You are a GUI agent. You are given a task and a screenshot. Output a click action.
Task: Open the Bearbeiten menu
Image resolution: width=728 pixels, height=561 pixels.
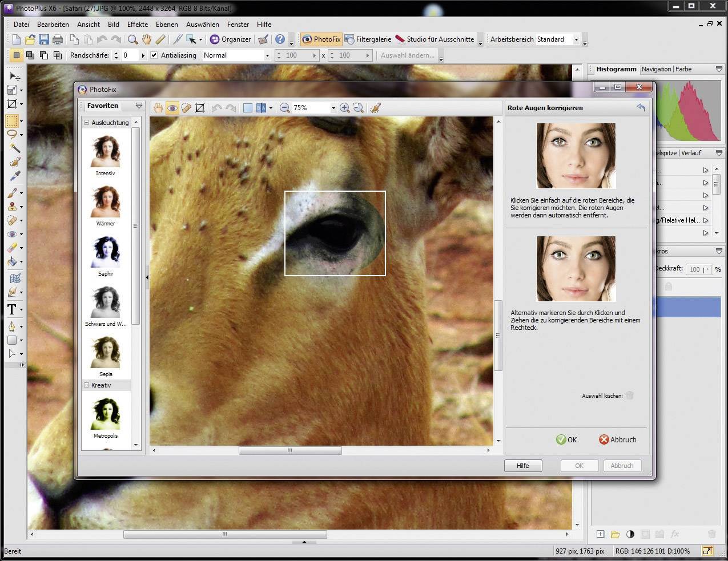[x=53, y=25]
